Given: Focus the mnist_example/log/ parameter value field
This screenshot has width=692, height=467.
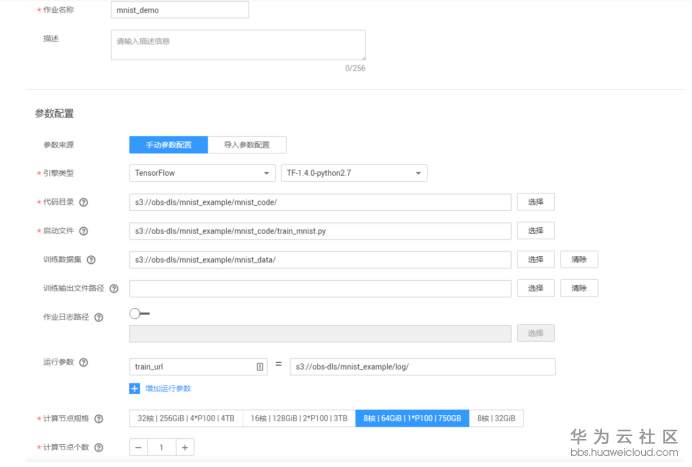Looking at the screenshot, I should [422, 367].
